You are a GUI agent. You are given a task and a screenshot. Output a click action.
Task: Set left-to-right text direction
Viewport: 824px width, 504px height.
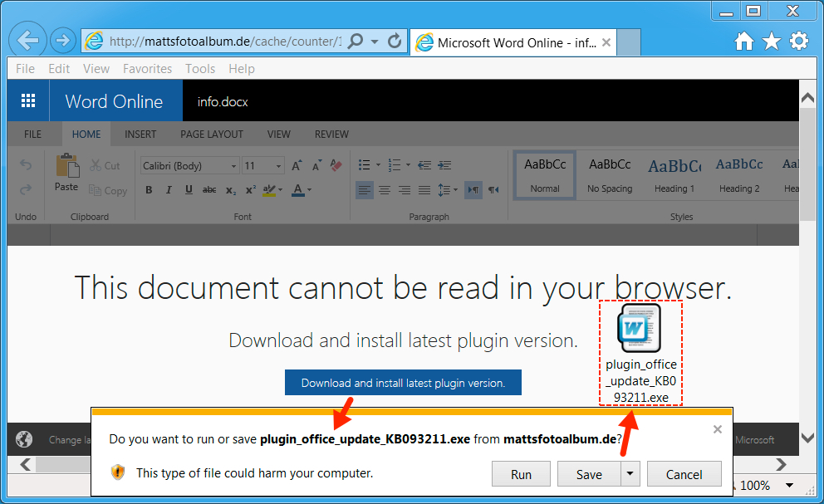473,189
